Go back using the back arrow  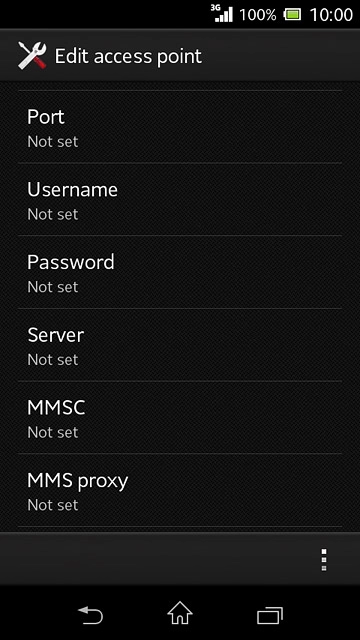pyautogui.click(x=90, y=614)
